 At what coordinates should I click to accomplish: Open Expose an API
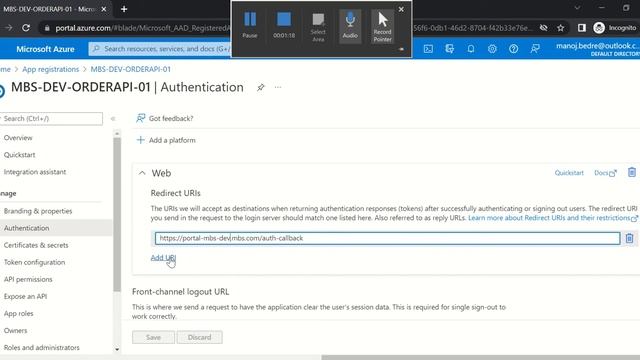pyautogui.click(x=25, y=297)
